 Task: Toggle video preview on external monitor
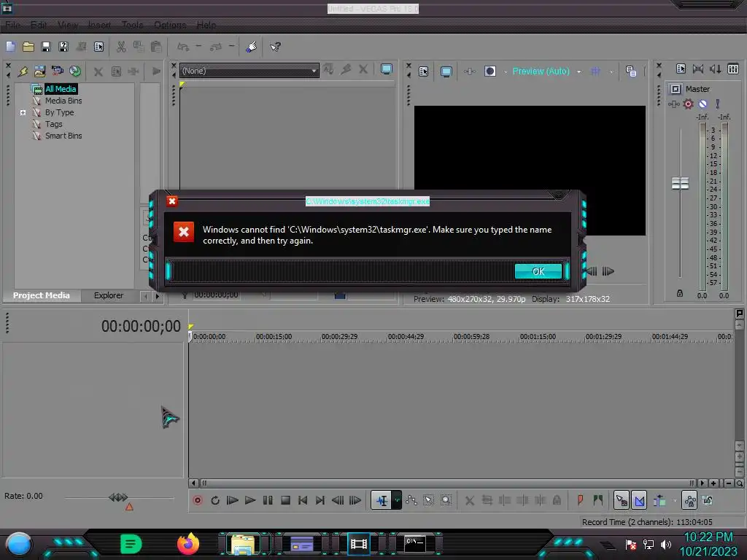(446, 71)
